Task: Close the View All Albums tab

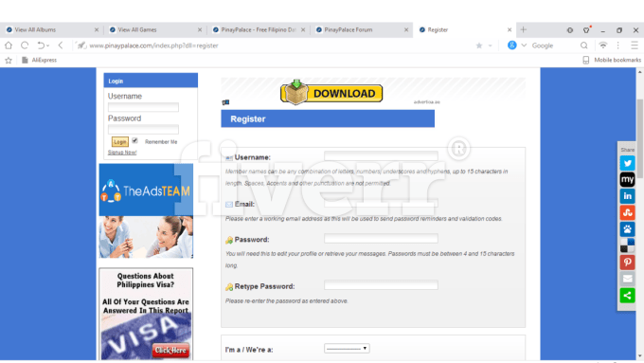Action: pyautogui.click(x=97, y=29)
